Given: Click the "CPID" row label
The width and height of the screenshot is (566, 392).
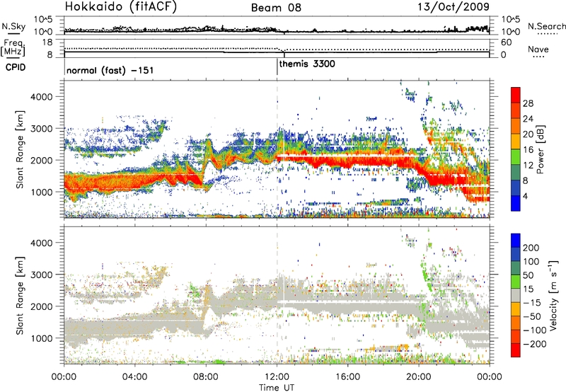Looking at the screenshot, I should [16, 67].
